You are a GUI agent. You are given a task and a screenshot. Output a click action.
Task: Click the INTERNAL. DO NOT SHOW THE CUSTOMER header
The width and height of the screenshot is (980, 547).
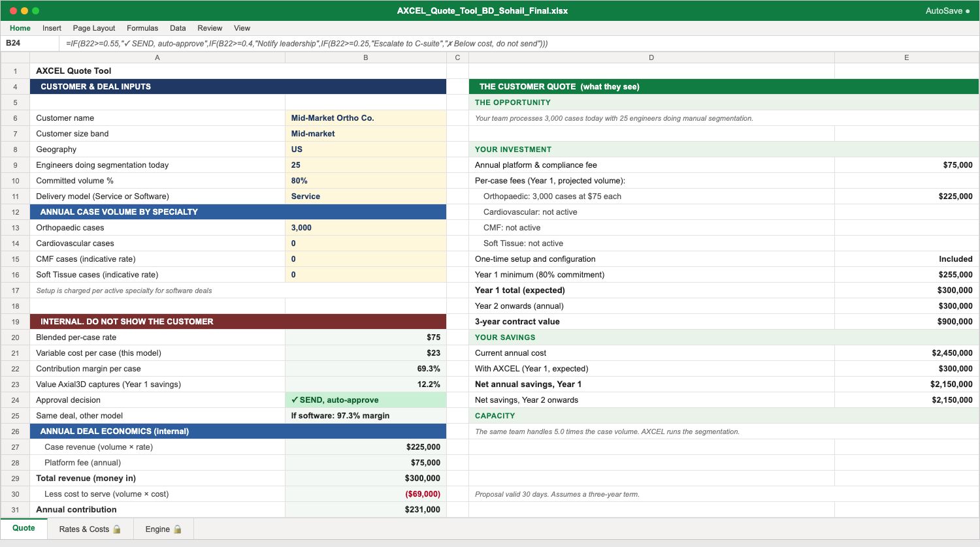[x=238, y=322]
